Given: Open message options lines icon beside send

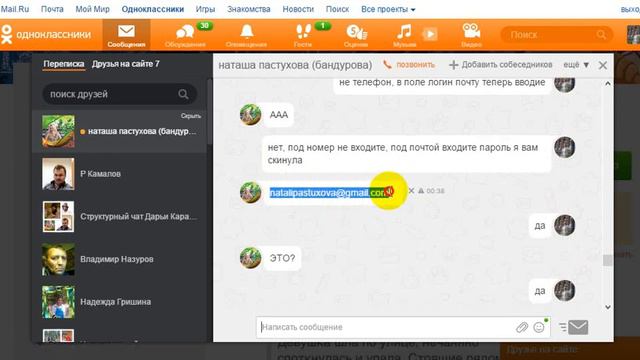Looking at the screenshot, I should tap(563, 327).
